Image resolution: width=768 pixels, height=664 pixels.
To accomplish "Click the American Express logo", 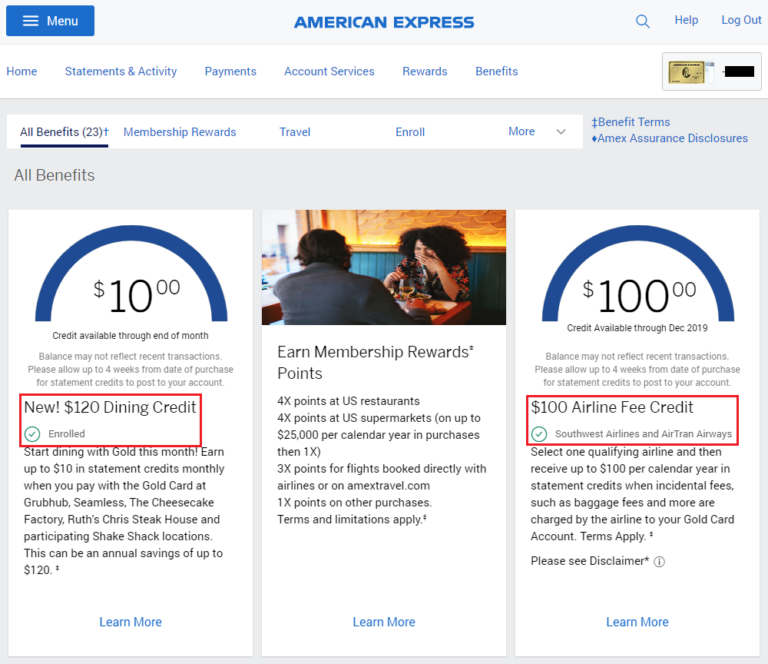I will pyautogui.click(x=384, y=22).
